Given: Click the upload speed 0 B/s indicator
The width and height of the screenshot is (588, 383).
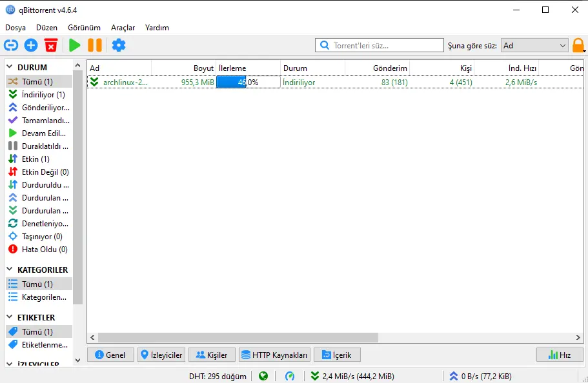Looking at the screenshot, I should [480, 376].
